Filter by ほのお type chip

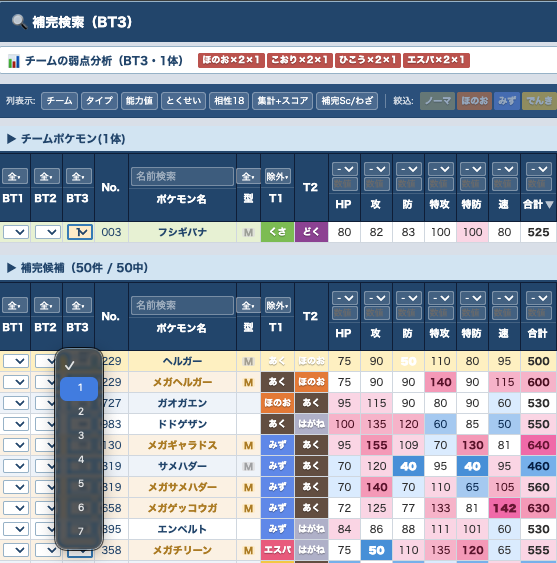(x=474, y=101)
